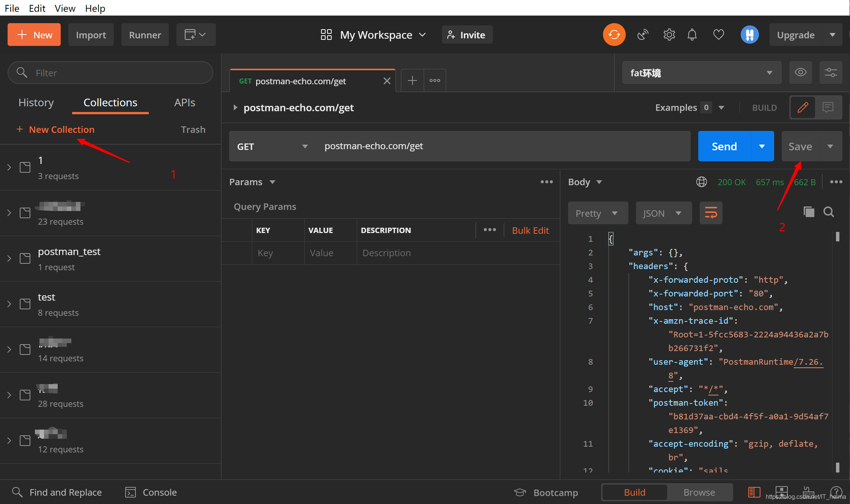Toggle word wrap in response body
Viewport: 850px width, 504px height.
tap(711, 213)
